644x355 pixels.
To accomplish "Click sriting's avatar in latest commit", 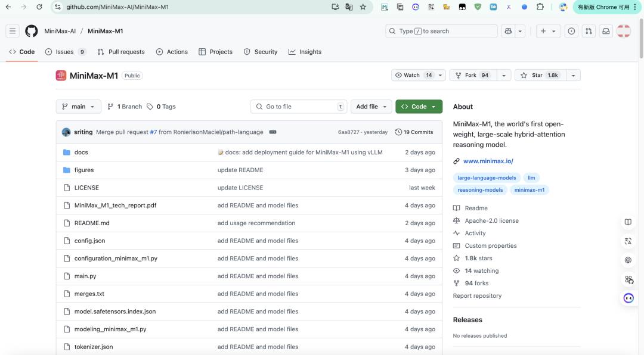I will [66, 132].
